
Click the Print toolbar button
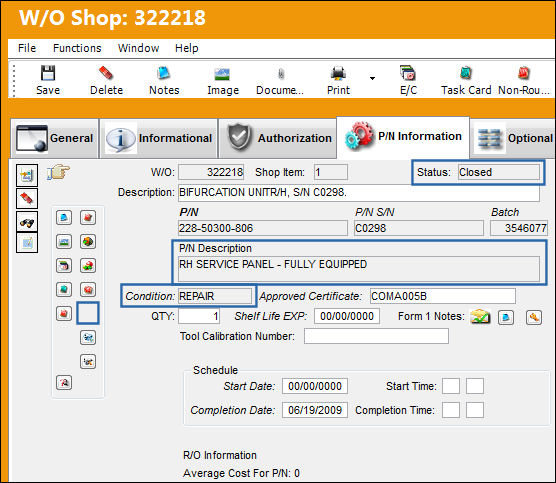click(x=338, y=80)
